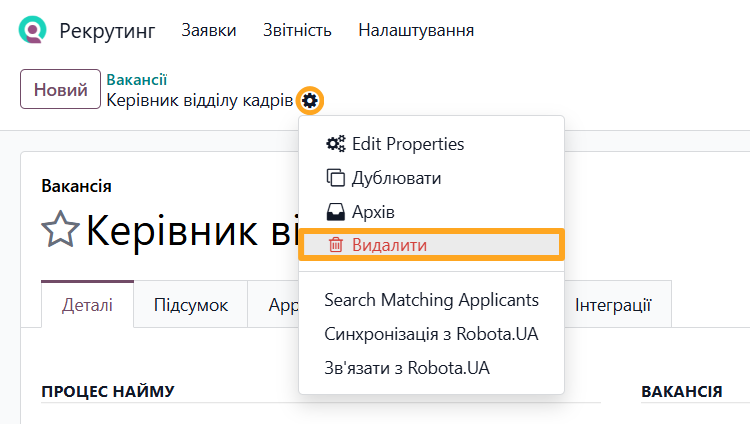Screen dimensions: 750x424
Task: Click the Edit Properties gears icon
Action: pyautogui.click(x=335, y=144)
